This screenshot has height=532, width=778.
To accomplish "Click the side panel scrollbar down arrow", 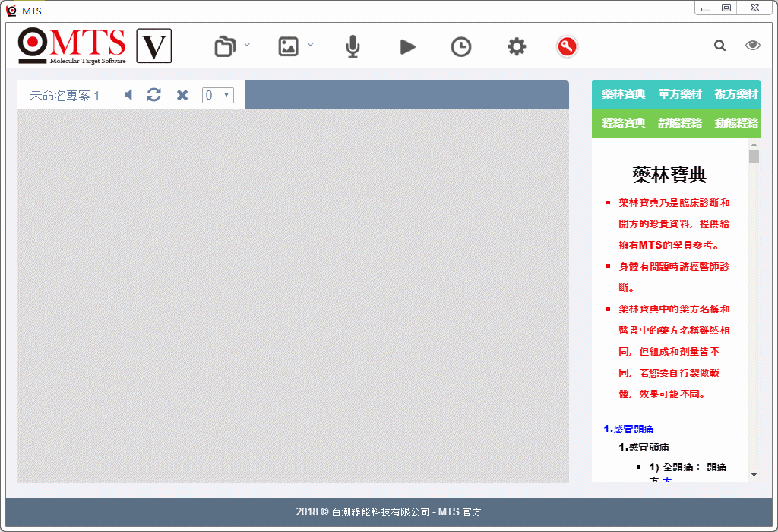I will tap(754, 474).
